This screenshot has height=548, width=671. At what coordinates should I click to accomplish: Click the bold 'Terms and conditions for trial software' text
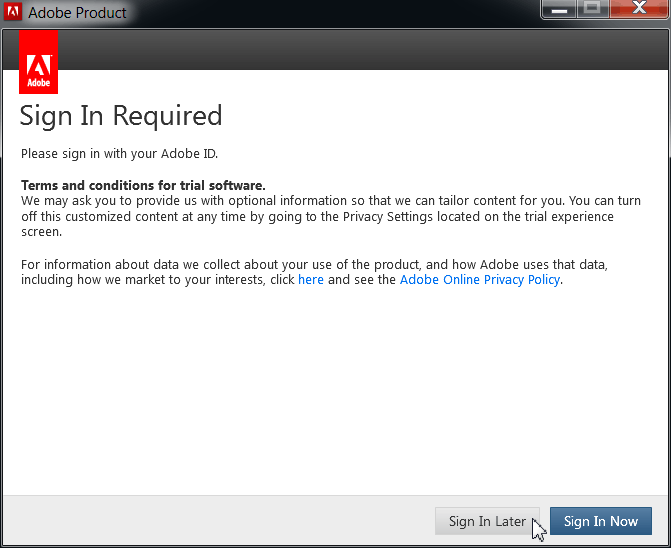tap(143, 186)
